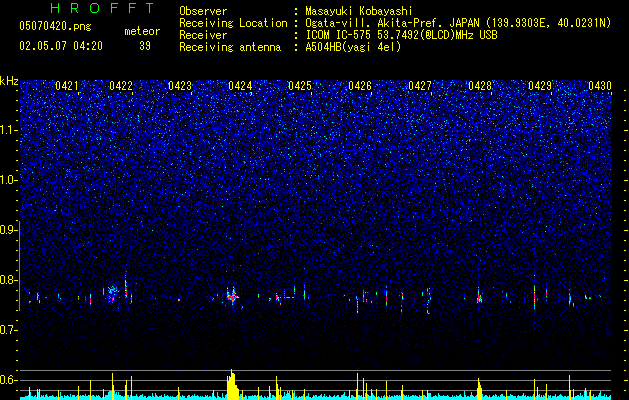The height and width of the screenshot is (400, 629).
Task: Click the strong meteor echo near 0424
Action: tap(232, 297)
